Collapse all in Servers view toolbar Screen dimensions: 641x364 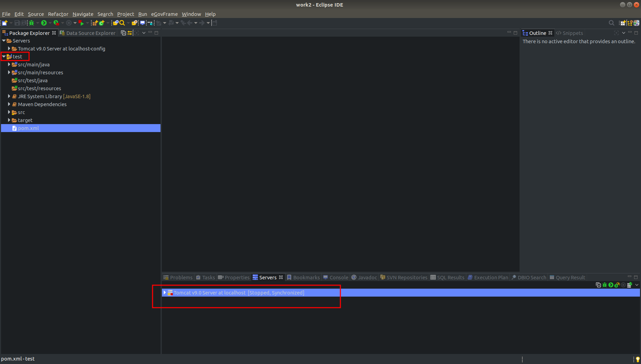598,285
